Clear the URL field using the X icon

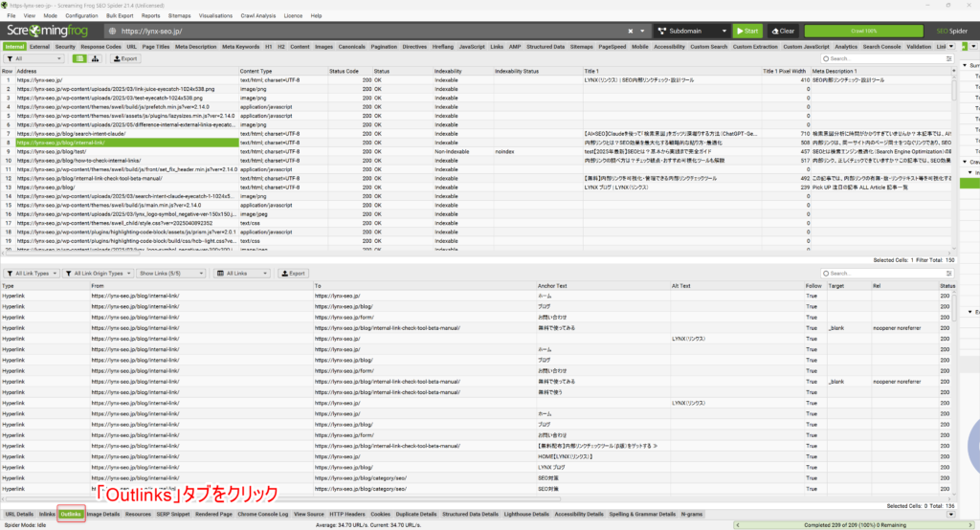pos(642,31)
